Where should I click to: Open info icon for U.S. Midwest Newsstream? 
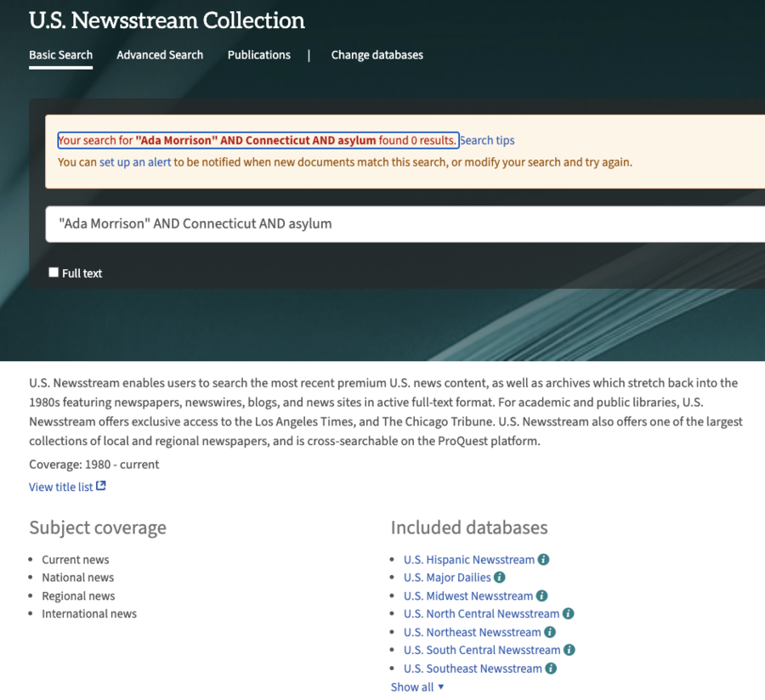[541, 596]
